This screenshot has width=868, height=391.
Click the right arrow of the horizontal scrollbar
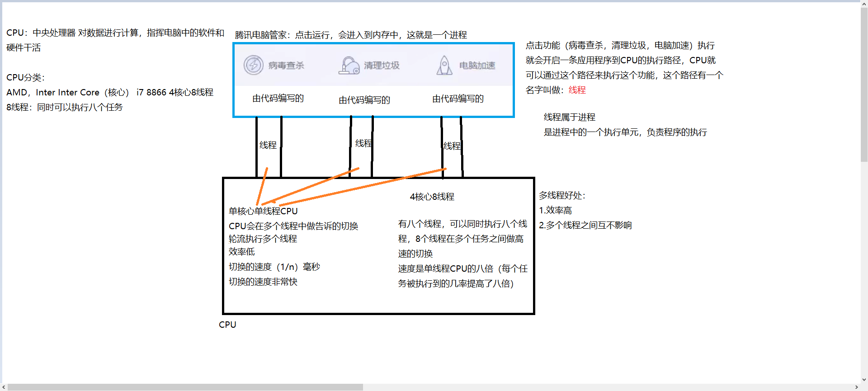tap(857, 387)
